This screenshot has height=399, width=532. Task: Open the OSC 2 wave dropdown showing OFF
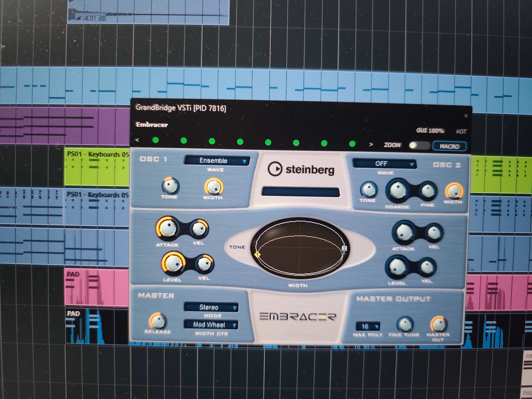tap(384, 164)
